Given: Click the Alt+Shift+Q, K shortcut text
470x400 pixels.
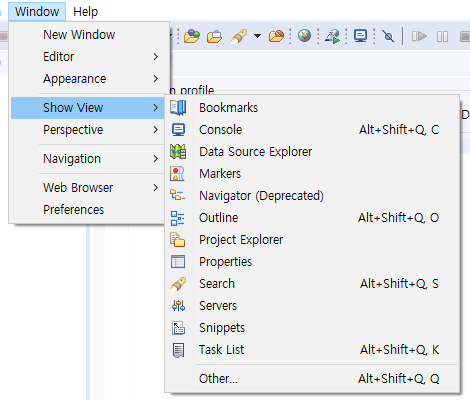Looking at the screenshot, I should click(x=400, y=350).
